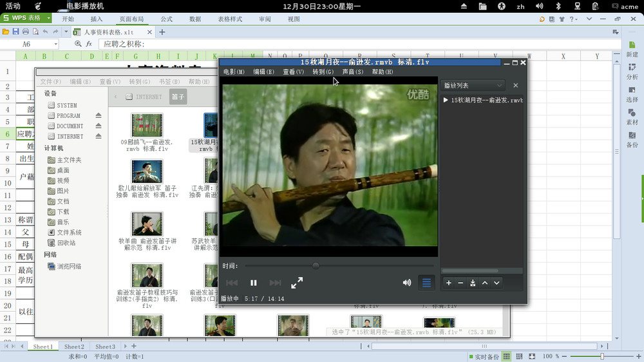Expand the quick access toolbar dropdown
The width and height of the screenshot is (644, 362).
coord(66,32)
